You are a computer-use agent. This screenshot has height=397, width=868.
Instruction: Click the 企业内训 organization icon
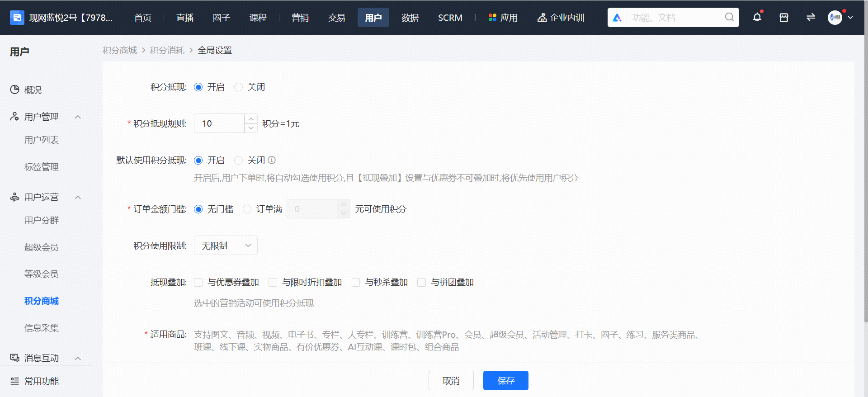[542, 18]
